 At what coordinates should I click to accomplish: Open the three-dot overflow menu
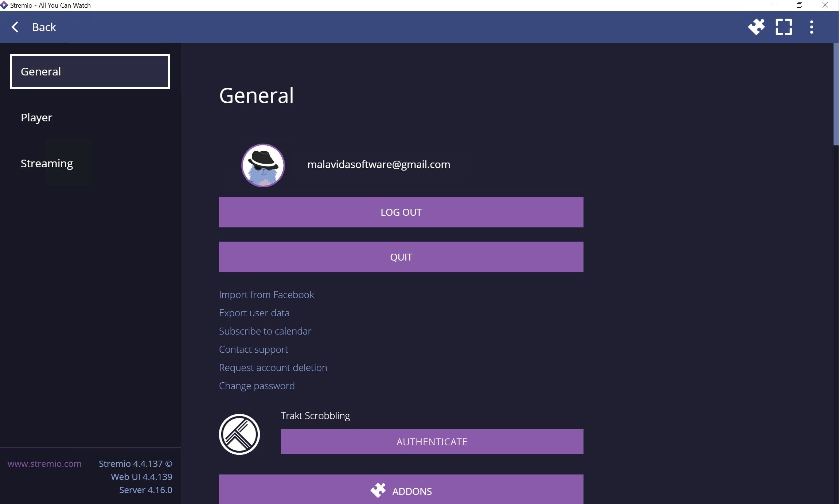pyautogui.click(x=811, y=27)
